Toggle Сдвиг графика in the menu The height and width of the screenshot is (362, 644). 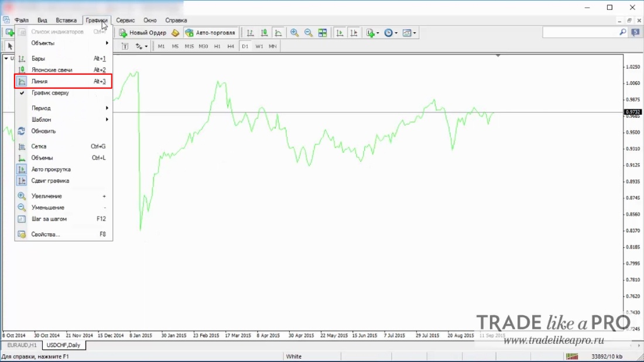coord(64,181)
